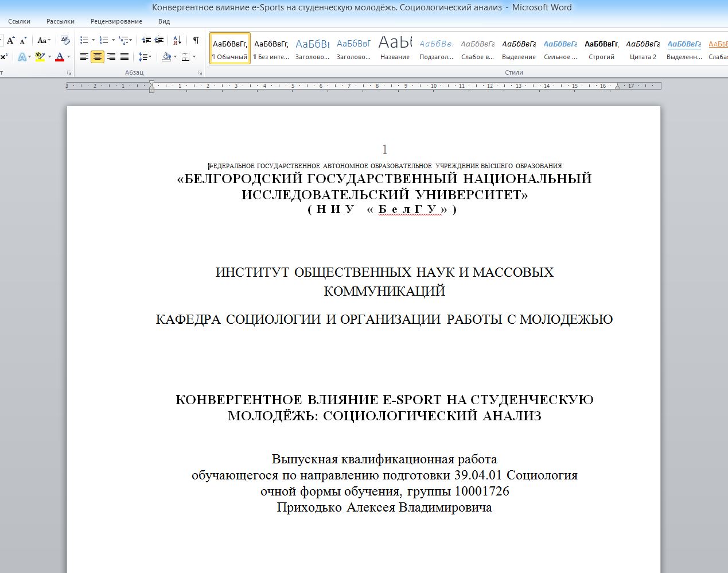728x573 pixels.
Task: Apply the first Заголовок style
Action: pyautogui.click(x=313, y=48)
